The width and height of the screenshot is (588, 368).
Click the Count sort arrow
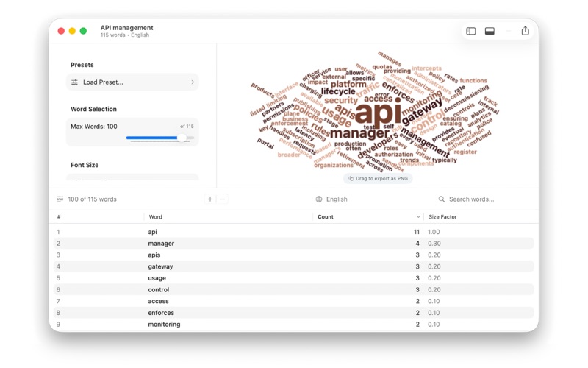[x=418, y=216]
